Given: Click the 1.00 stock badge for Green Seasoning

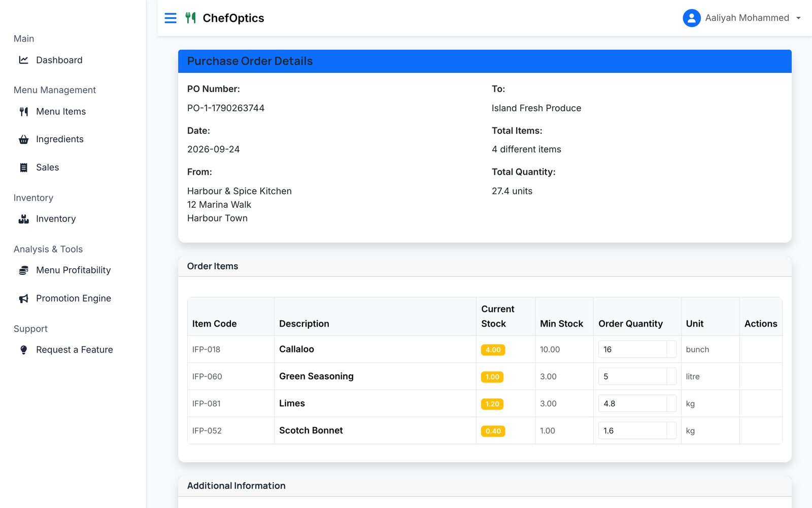Looking at the screenshot, I should (x=492, y=377).
